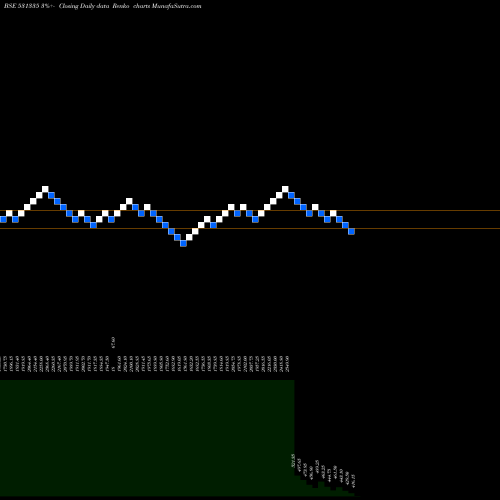This screenshot has height=500, width=500.
Task: Select the white Renko brick at the leftmost peak
Action: 45,189
